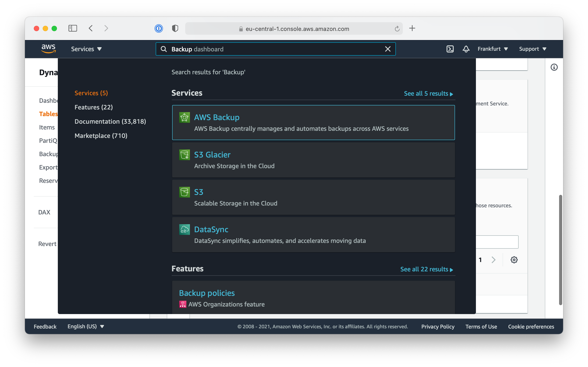Open table preferences gear icon
This screenshot has height=367, width=588.
(x=514, y=260)
